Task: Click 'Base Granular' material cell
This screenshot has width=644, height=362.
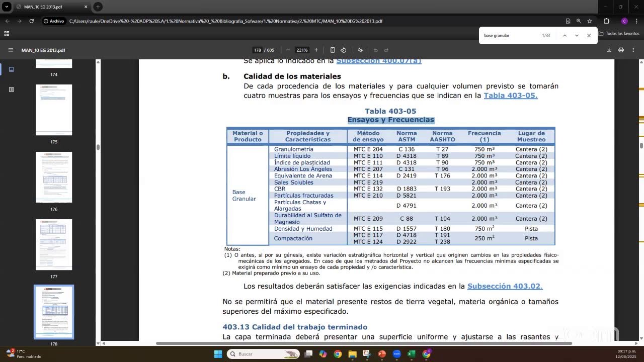Action: [x=244, y=196]
